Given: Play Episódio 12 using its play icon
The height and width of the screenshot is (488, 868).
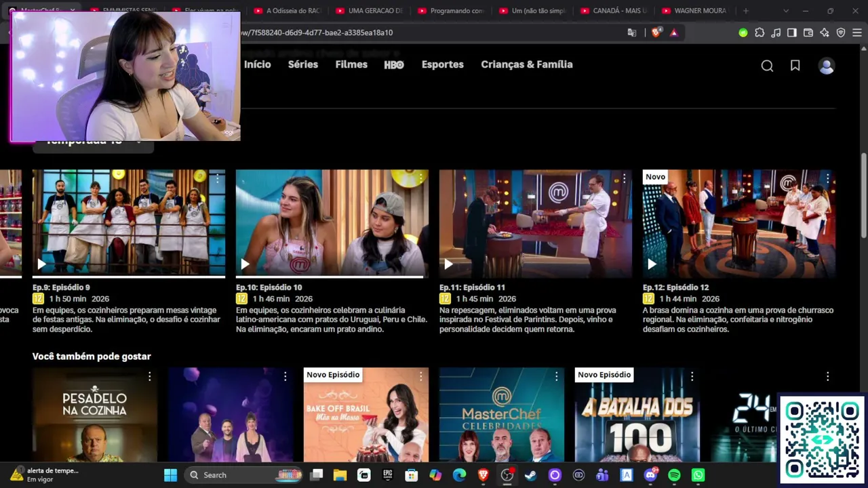Looking at the screenshot, I should point(652,264).
